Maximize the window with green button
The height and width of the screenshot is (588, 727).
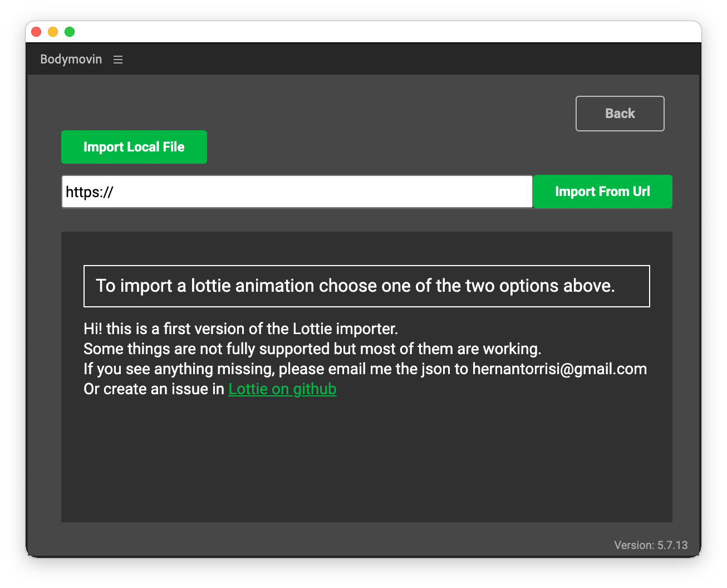pyautogui.click(x=70, y=32)
